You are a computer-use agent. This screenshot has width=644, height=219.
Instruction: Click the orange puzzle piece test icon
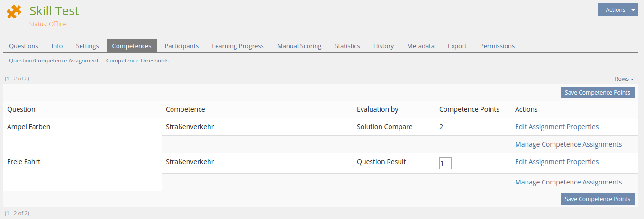(14, 12)
